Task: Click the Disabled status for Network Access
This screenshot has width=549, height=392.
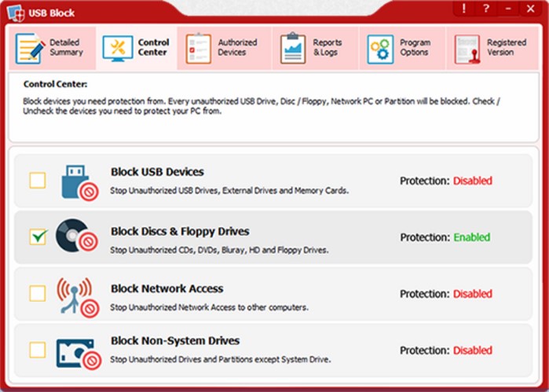Action: pyautogui.click(x=473, y=294)
